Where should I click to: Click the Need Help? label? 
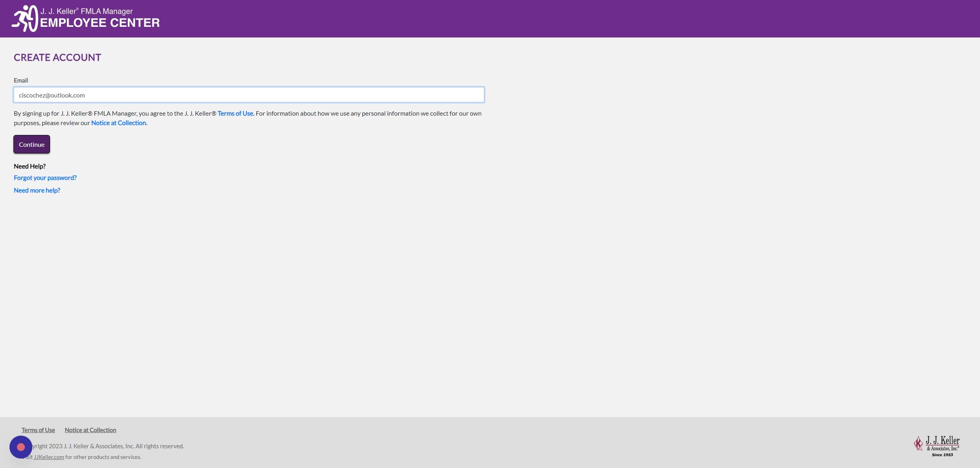[30, 166]
